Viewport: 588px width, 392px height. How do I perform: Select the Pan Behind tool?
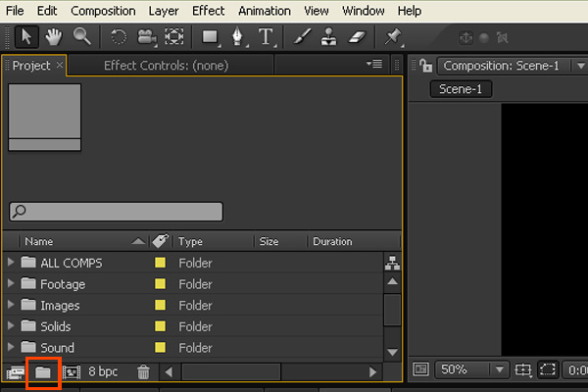174,37
